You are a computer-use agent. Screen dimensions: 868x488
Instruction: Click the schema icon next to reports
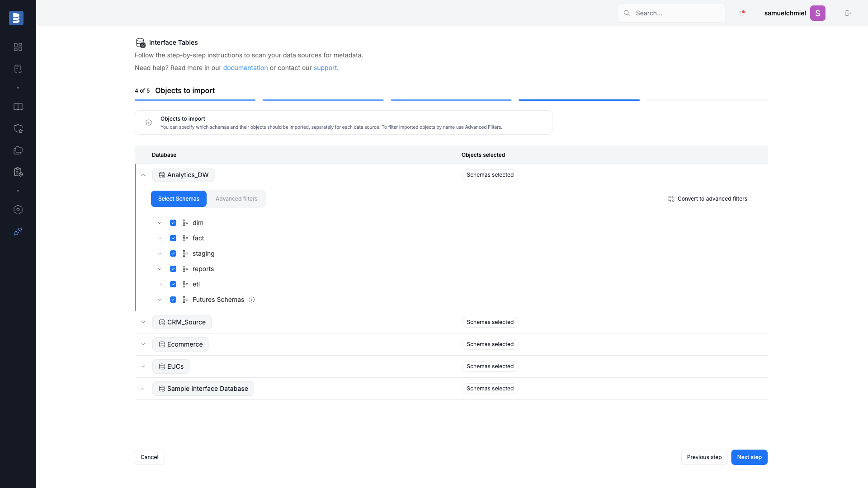point(185,269)
